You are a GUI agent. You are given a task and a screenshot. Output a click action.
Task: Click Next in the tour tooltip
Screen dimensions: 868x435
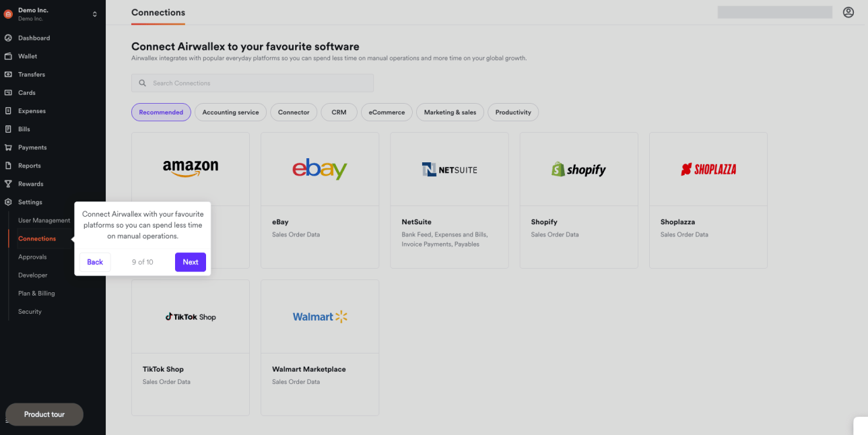pyautogui.click(x=191, y=262)
